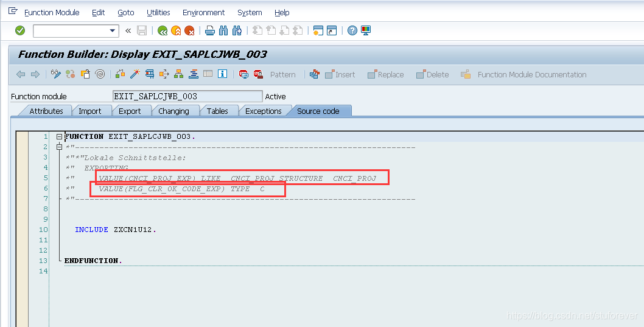
Task: Click the INCLUDE ZXCN1U12 line
Action: pos(116,230)
